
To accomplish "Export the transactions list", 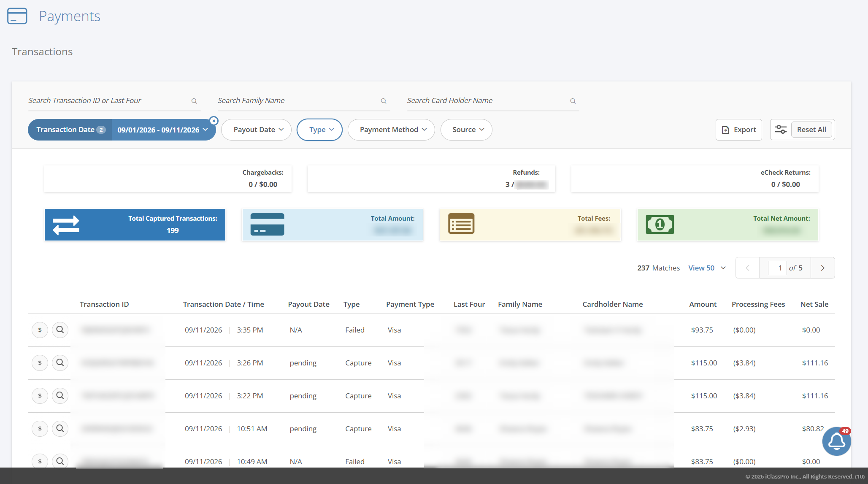I will [x=739, y=130].
